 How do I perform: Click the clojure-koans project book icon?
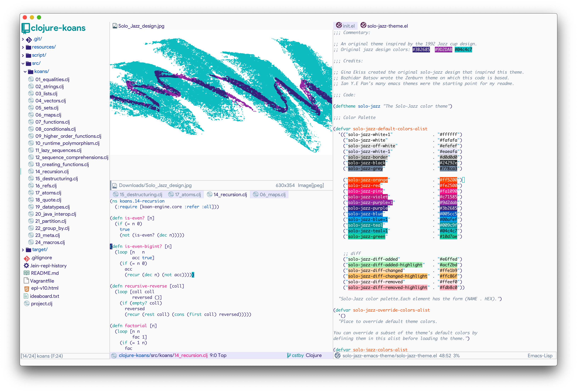pos(26,28)
